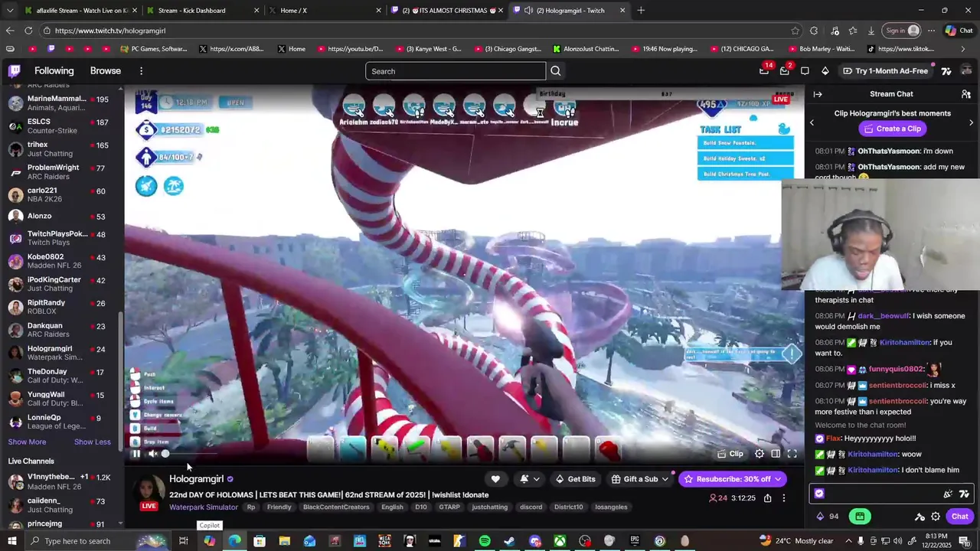Open Twitch notifications with 14 badge
This screenshot has width=980, height=551.
(x=764, y=70)
